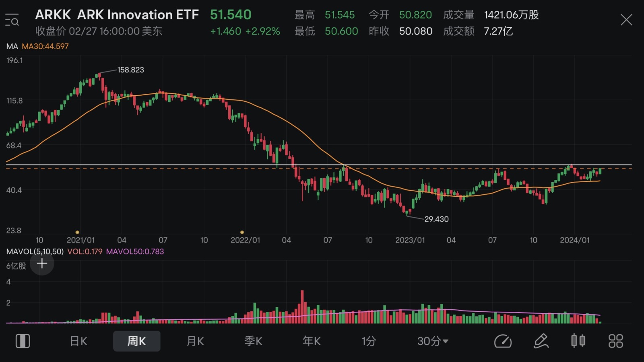Image resolution: width=644 pixels, height=362 pixels.
Task: Click the yellow event dot near 2021/01
Action: point(77,232)
